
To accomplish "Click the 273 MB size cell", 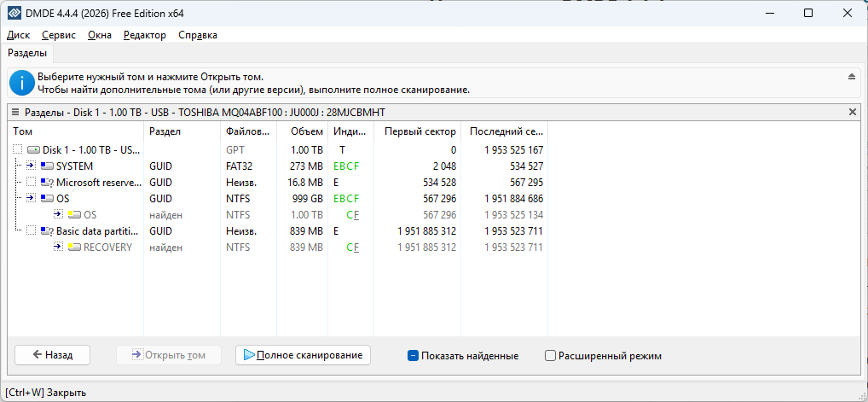I will pyautogui.click(x=306, y=166).
